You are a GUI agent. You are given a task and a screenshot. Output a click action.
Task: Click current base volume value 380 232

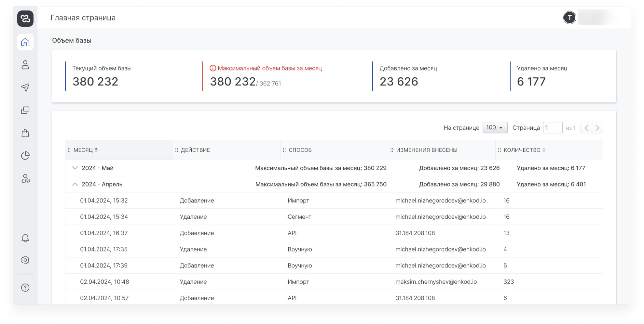tap(95, 82)
